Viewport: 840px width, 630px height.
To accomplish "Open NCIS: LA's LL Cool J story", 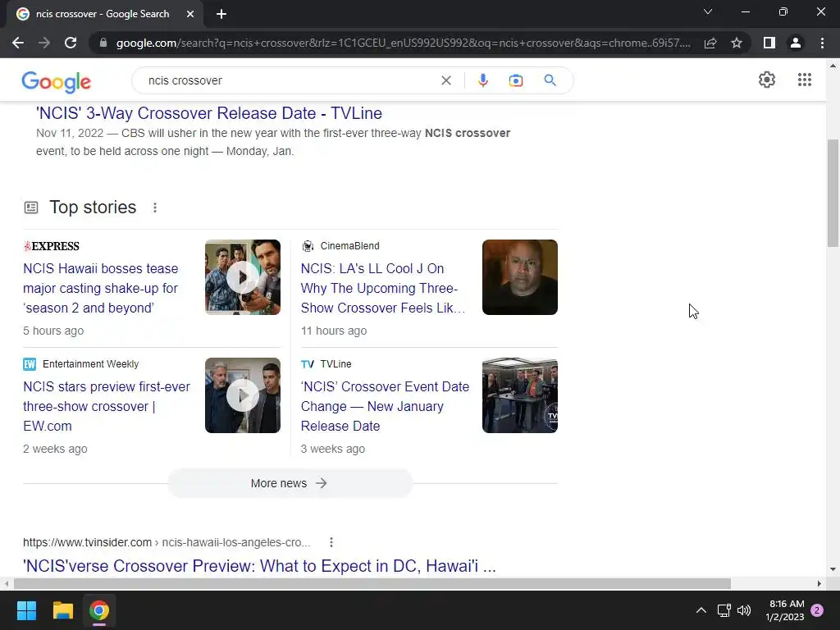I will pyautogui.click(x=382, y=288).
